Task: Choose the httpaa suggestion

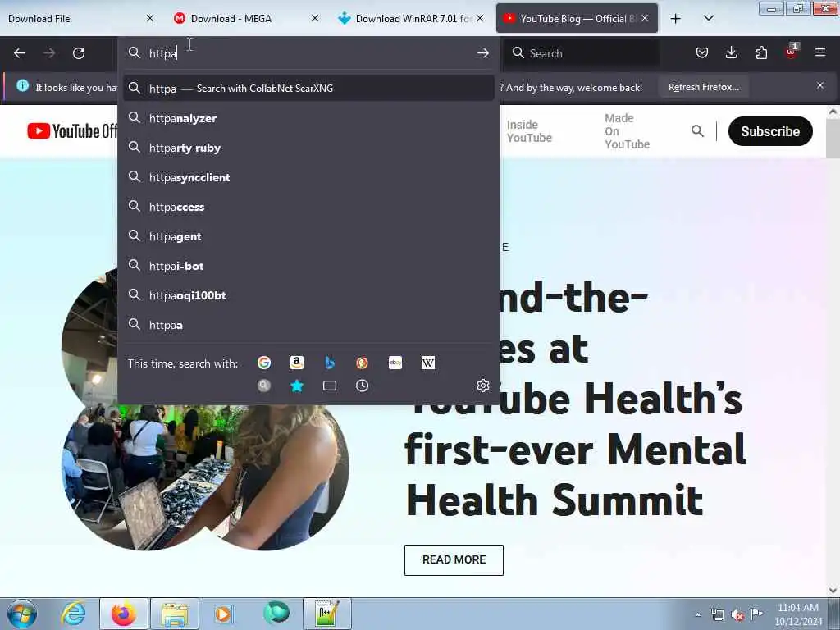Action: (308, 325)
